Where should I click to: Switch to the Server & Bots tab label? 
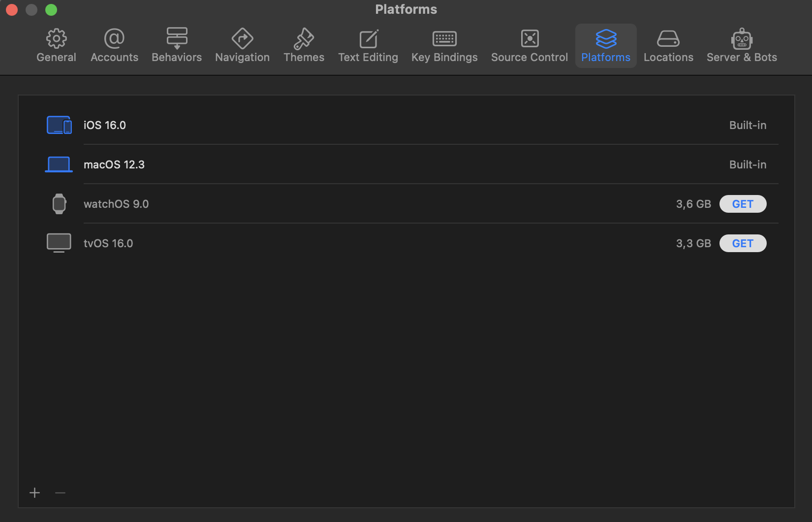point(742,57)
